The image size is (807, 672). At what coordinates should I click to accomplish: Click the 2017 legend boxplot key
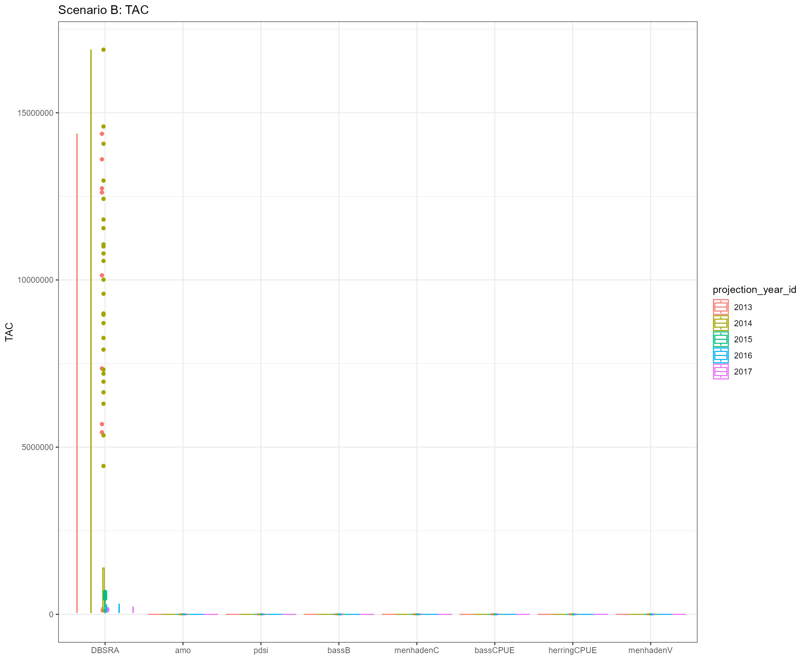tap(720, 372)
